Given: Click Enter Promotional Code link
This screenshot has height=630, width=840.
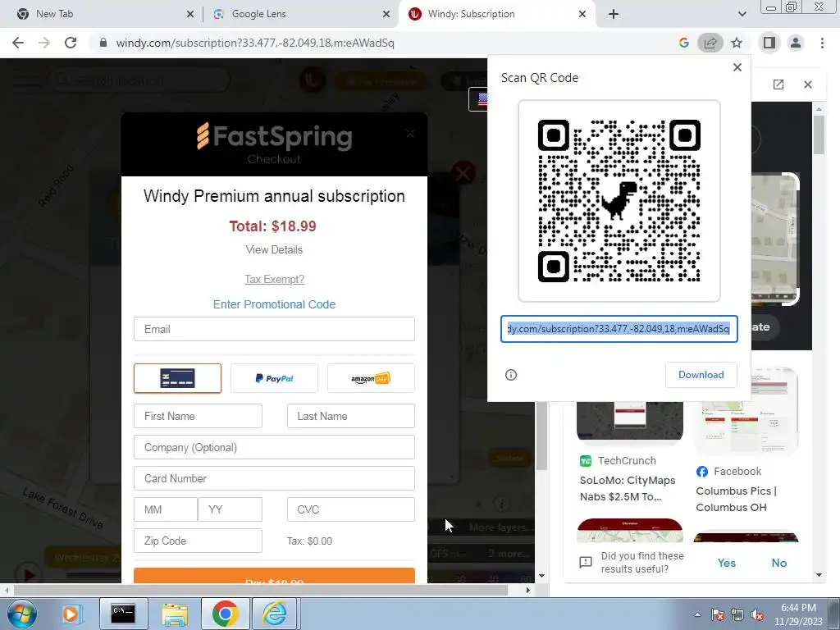Looking at the screenshot, I should click(274, 304).
